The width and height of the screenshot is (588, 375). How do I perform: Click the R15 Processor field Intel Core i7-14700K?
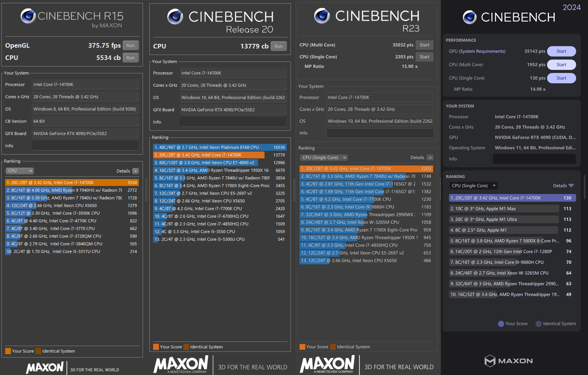(x=85, y=84)
